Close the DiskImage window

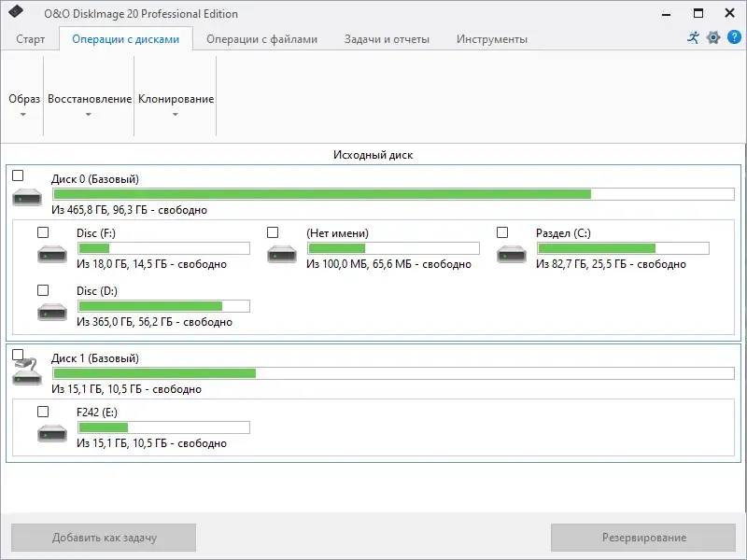tap(729, 13)
